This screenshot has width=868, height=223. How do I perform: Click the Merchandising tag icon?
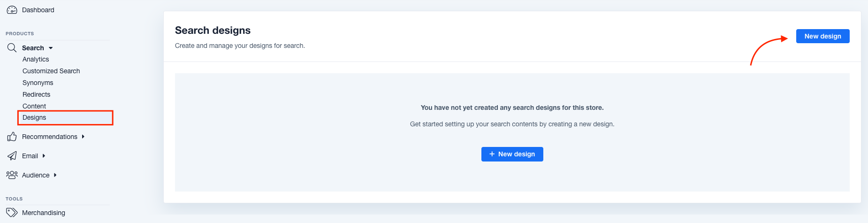click(12, 213)
